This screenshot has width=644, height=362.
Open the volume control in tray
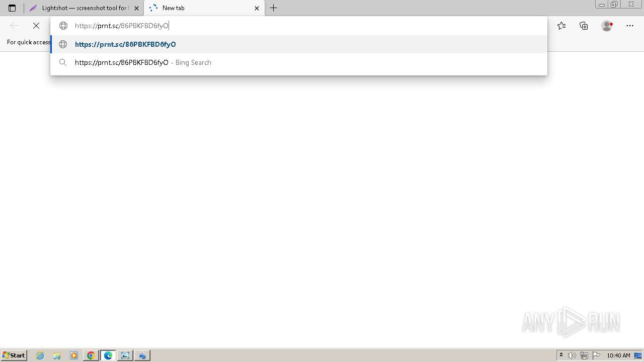[572, 355]
